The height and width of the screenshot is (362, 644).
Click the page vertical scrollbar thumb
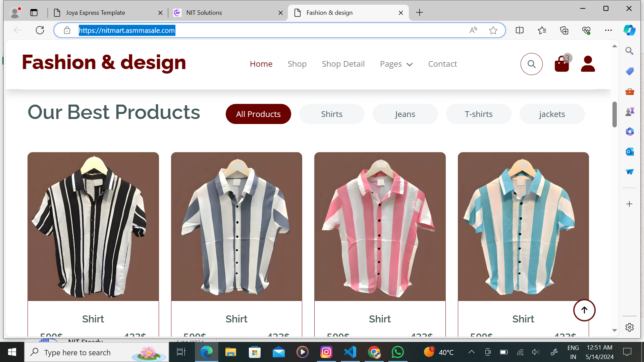[614, 114]
